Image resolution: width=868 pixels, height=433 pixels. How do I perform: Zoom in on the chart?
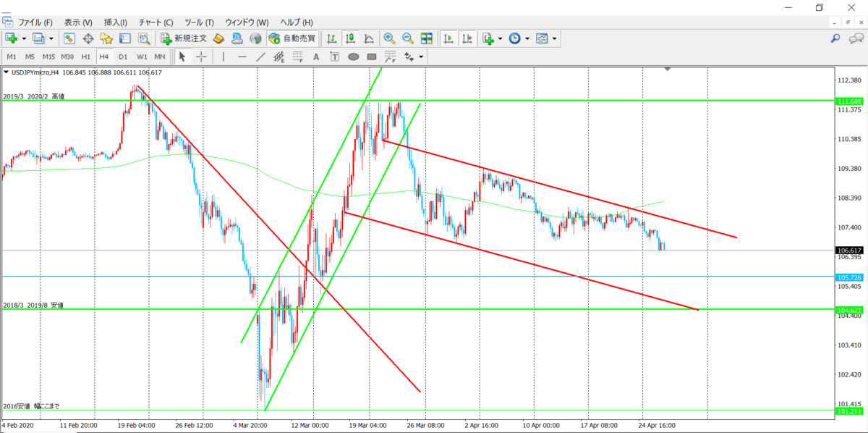[389, 38]
